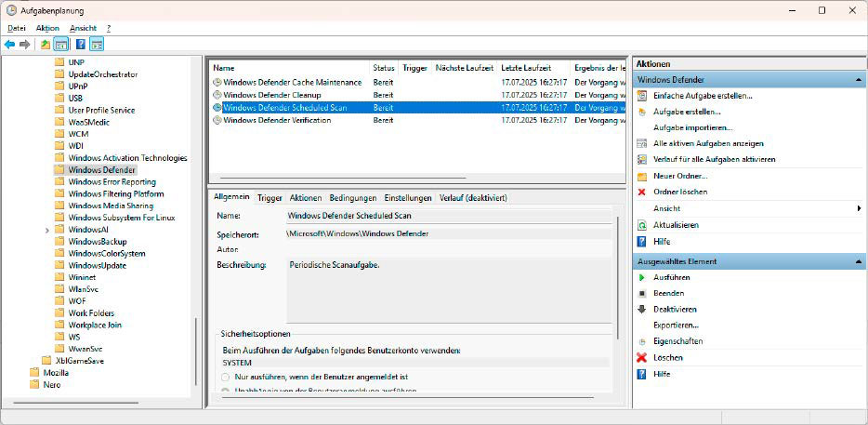The image size is (868, 425).
Task: Click the Deaktivieren action text
Action: pos(675,309)
